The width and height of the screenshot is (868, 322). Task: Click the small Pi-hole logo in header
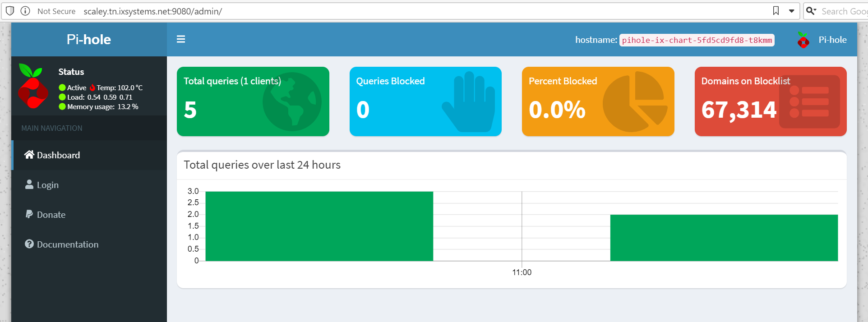tap(803, 40)
